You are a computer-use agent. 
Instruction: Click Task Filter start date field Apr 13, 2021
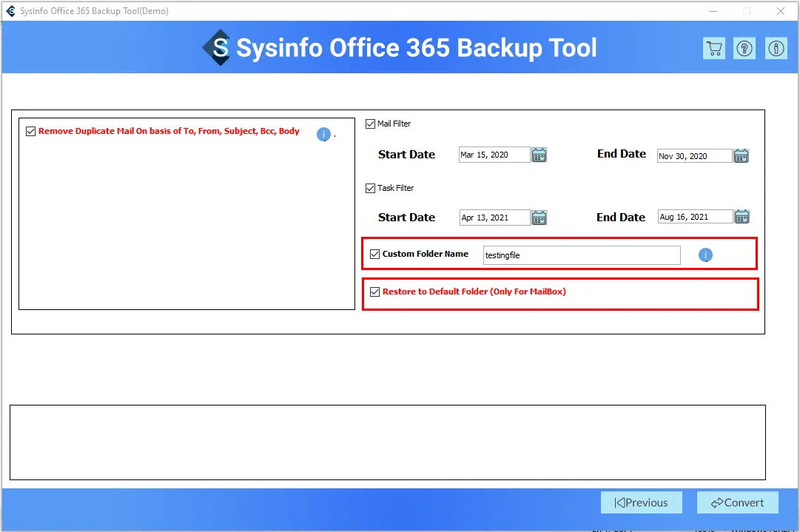click(495, 218)
